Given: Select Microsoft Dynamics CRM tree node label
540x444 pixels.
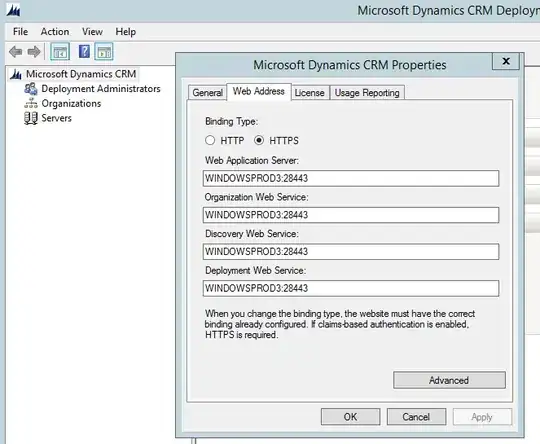Looking at the screenshot, I should (x=81, y=74).
